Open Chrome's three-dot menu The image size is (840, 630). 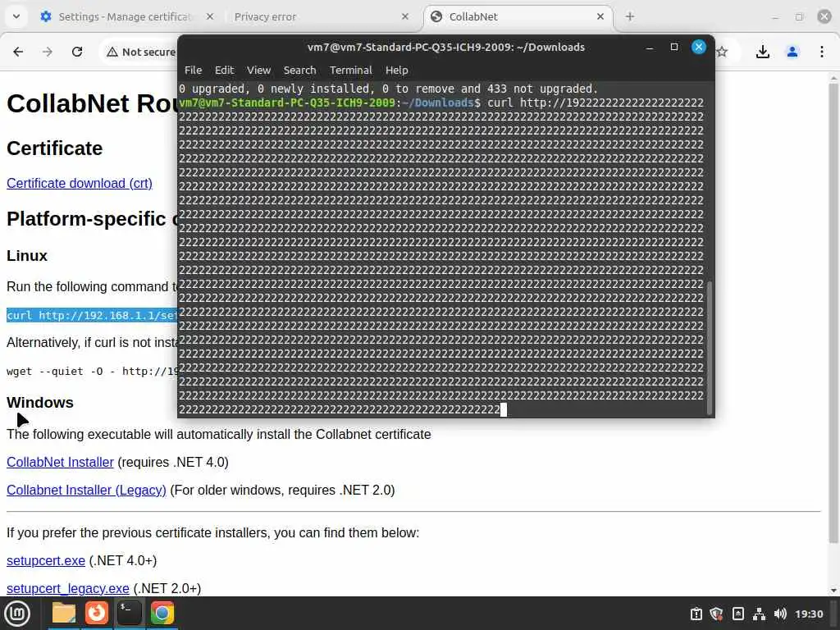coord(822,52)
